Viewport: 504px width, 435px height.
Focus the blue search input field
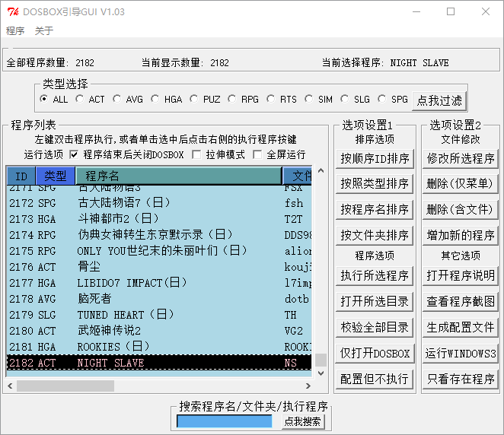click(225, 421)
